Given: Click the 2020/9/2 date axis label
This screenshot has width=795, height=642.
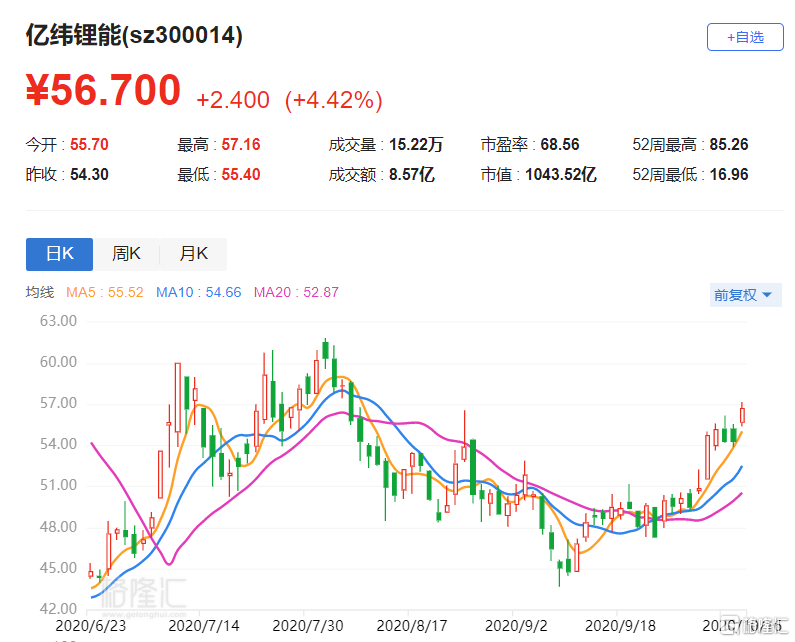Looking at the screenshot, I should pyautogui.click(x=516, y=626).
